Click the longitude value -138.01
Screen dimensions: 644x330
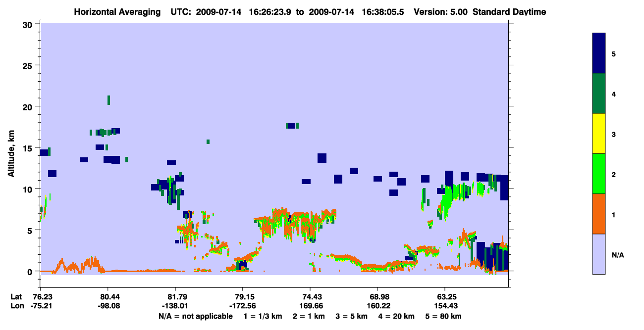[175, 306]
